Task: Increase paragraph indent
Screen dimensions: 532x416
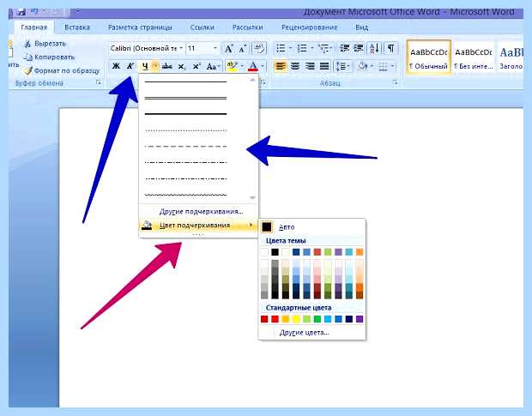Action: [359, 48]
